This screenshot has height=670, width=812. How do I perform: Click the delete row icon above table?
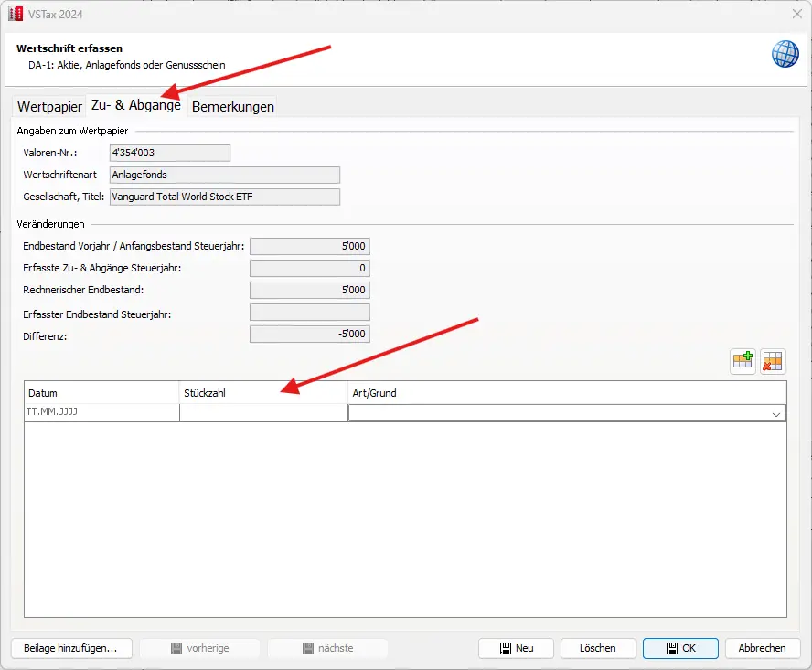(774, 361)
